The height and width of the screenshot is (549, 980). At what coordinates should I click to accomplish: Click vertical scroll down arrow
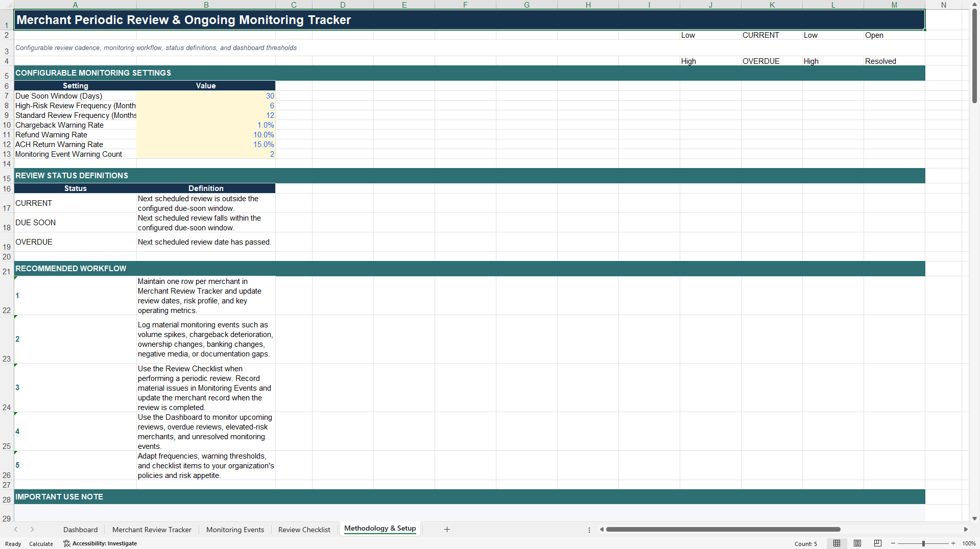[x=974, y=518]
